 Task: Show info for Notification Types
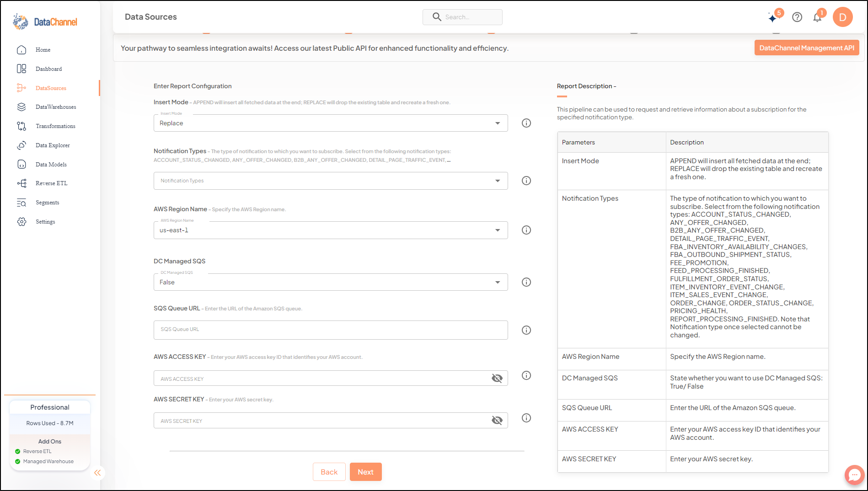pos(526,181)
